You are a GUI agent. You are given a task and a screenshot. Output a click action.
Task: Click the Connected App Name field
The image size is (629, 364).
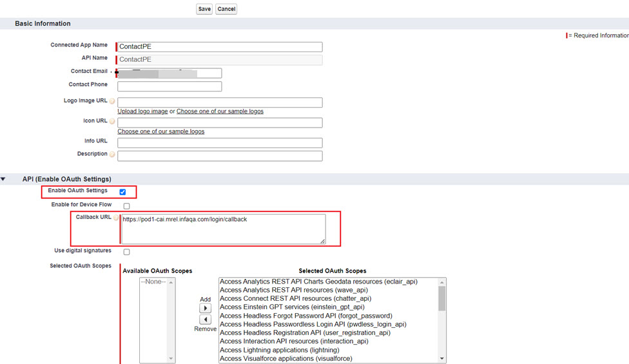point(220,47)
